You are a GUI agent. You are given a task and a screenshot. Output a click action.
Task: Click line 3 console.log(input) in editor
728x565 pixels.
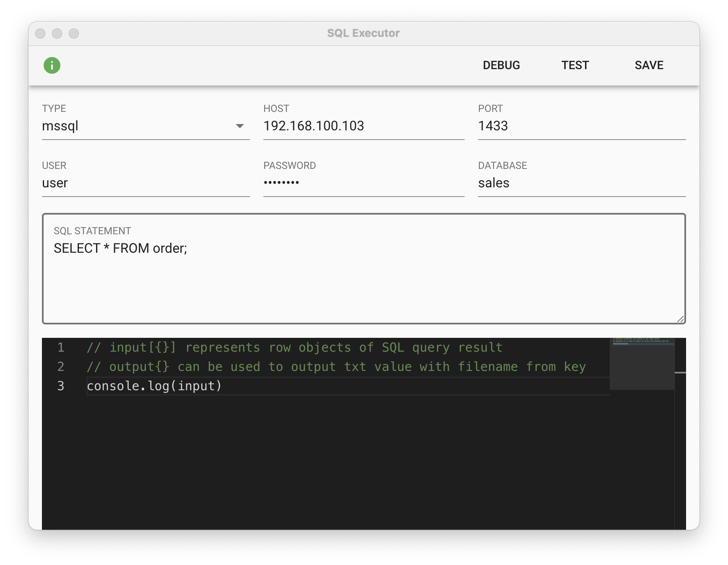[x=154, y=386]
